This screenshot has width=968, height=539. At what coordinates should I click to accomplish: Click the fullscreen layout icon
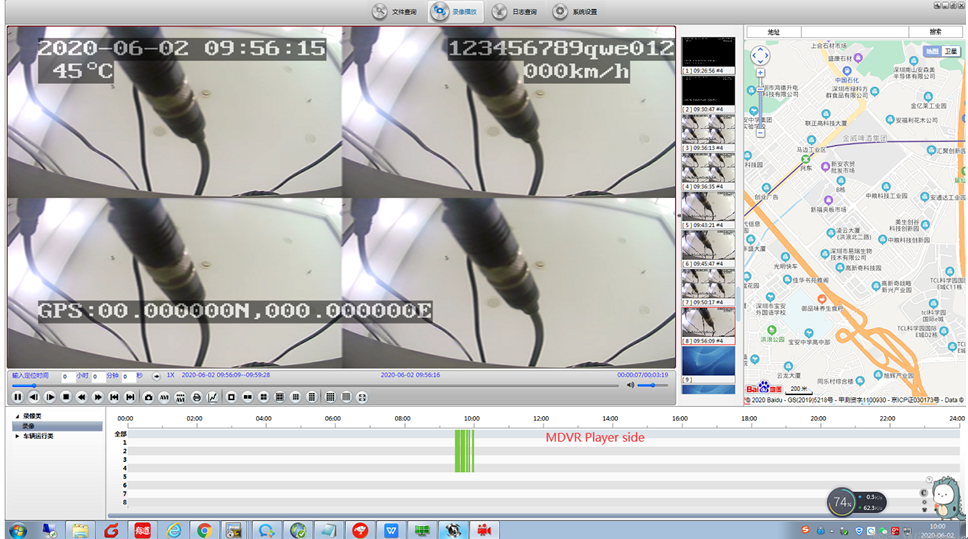click(362, 397)
